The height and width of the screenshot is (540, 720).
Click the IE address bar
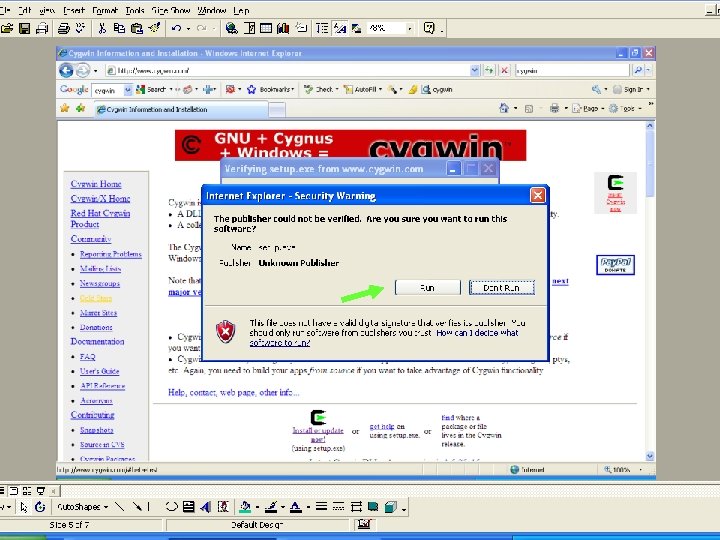(x=287, y=70)
